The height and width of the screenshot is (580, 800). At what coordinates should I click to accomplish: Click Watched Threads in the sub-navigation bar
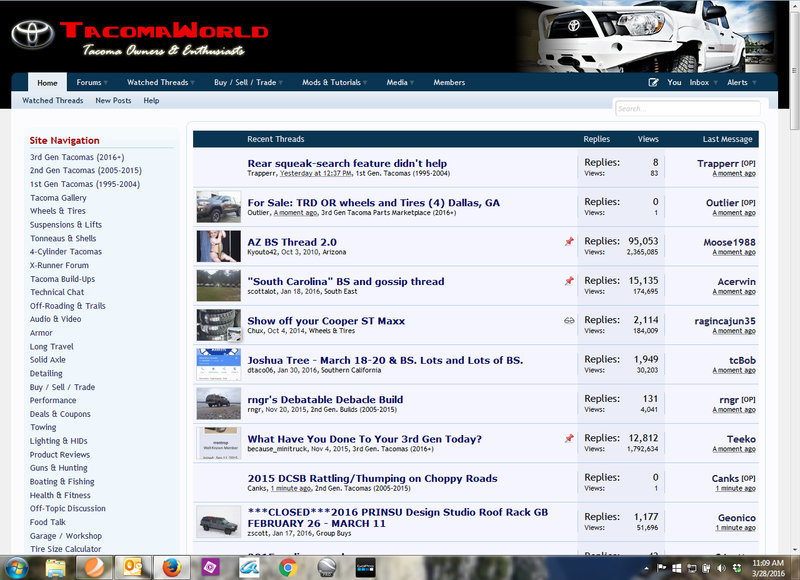(x=53, y=100)
